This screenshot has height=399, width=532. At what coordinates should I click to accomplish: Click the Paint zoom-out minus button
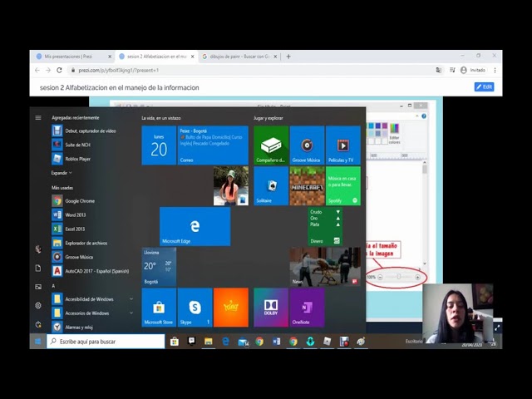[380, 277]
